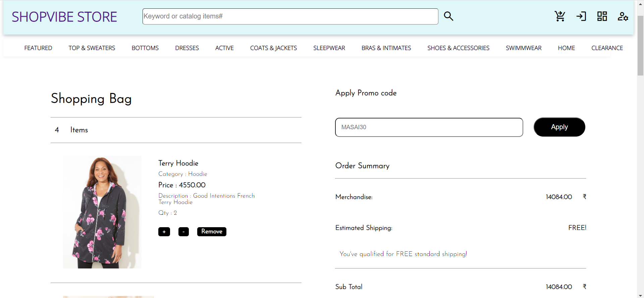Navigate to Shoes & Accessories

pos(458,48)
